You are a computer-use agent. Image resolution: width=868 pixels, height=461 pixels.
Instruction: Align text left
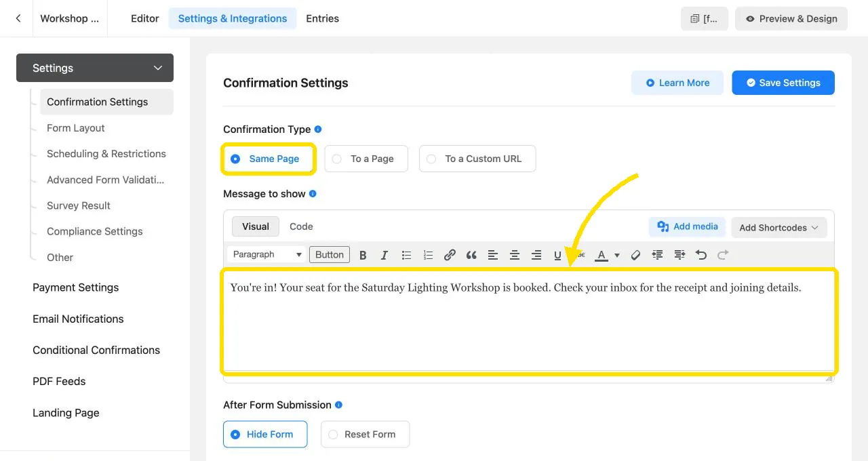(x=493, y=255)
